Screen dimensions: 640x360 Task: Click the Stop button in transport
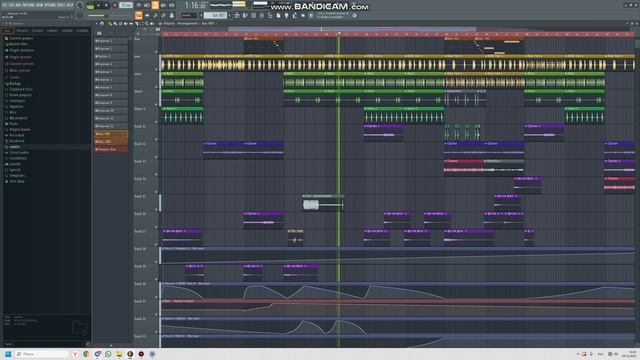(106, 5)
